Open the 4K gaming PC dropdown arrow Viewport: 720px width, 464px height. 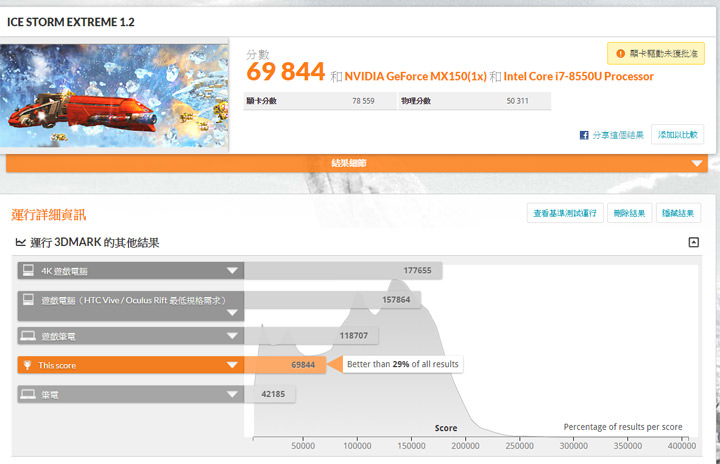(x=232, y=271)
